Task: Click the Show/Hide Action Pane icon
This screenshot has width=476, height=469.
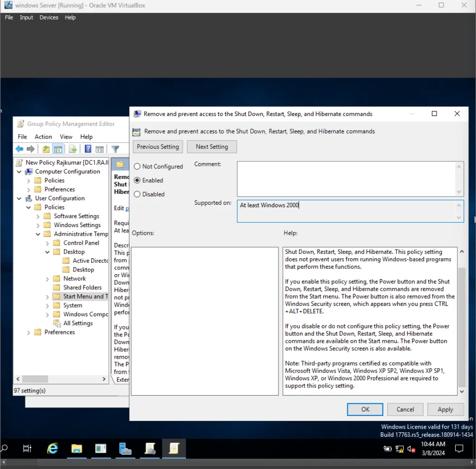Action: coord(100,149)
